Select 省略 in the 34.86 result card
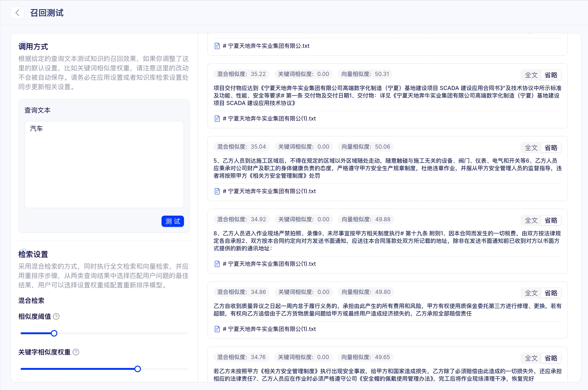Viewport: 588px width, 390px height. point(551,293)
